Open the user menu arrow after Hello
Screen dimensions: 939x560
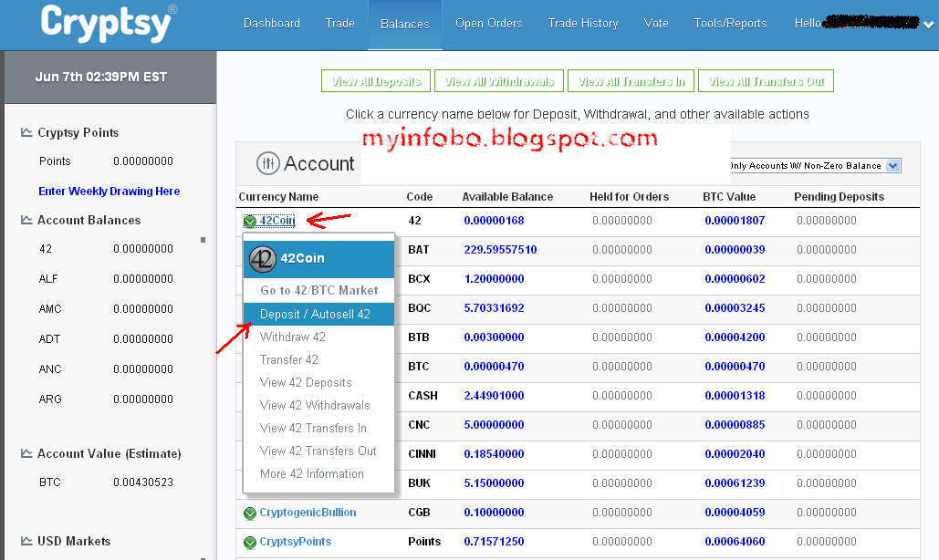[928, 25]
